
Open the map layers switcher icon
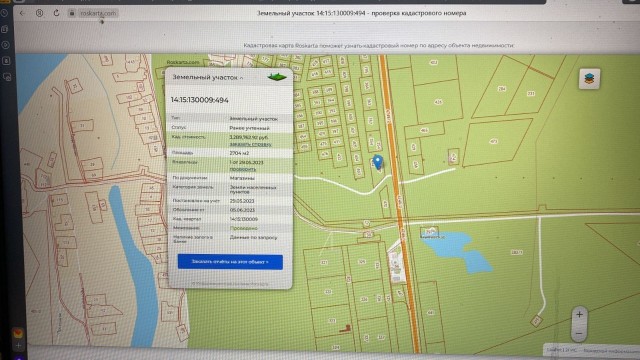589,78
